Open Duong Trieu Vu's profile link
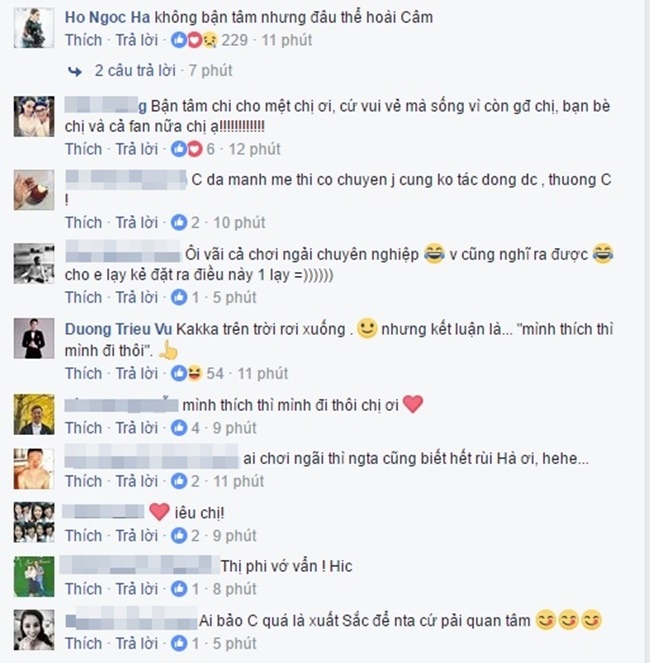650x663 pixels. tap(118, 329)
